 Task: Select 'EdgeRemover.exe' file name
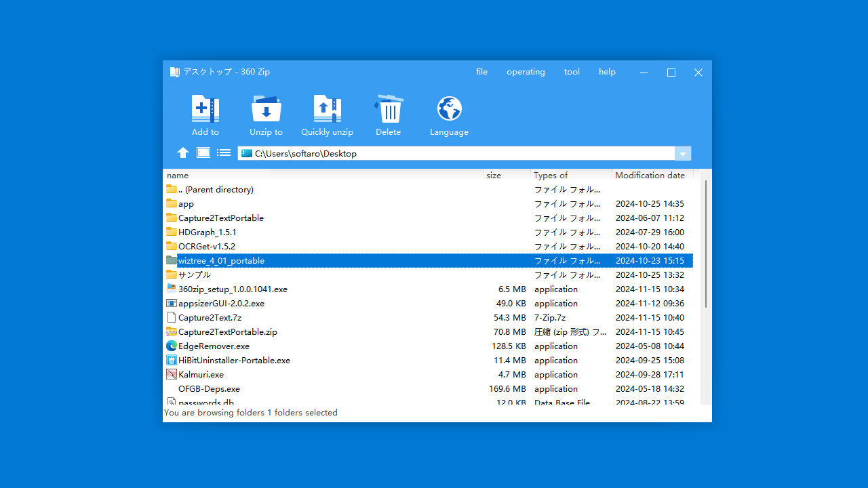click(x=214, y=346)
